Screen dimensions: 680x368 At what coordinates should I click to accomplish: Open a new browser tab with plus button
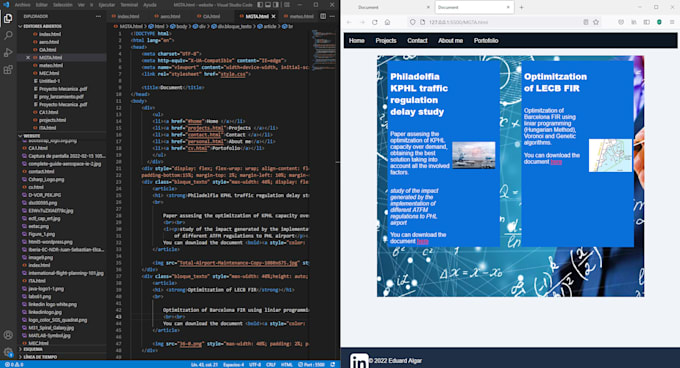(x=521, y=7)
